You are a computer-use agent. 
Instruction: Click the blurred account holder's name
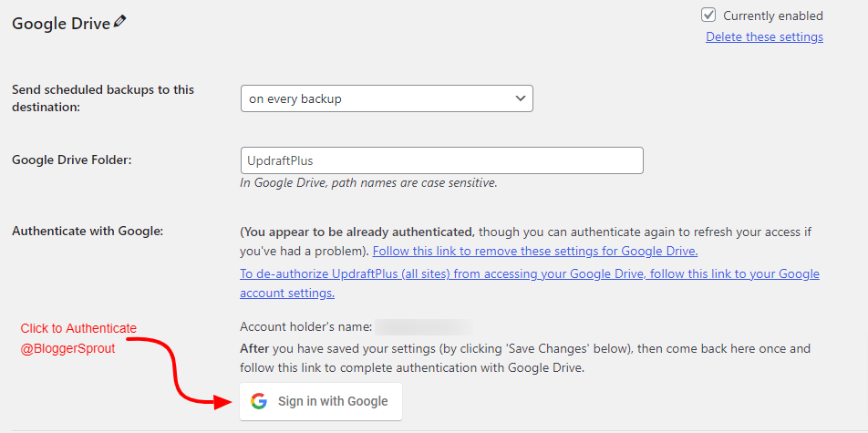click(423, 327)
